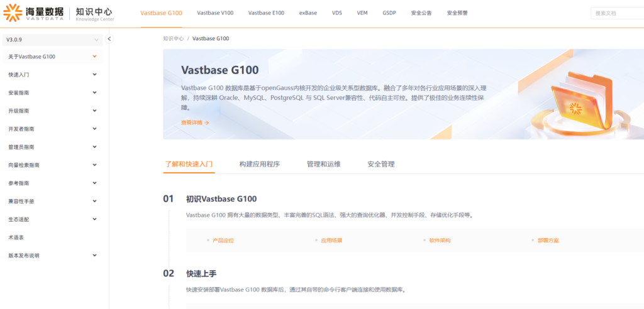
Task: Select 管理员指南 in the sidebar
Action: [x=21, y=147]
